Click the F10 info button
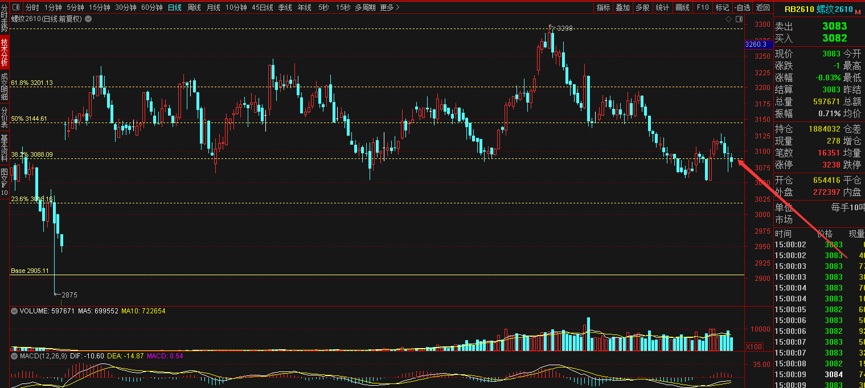 point(702,8)
